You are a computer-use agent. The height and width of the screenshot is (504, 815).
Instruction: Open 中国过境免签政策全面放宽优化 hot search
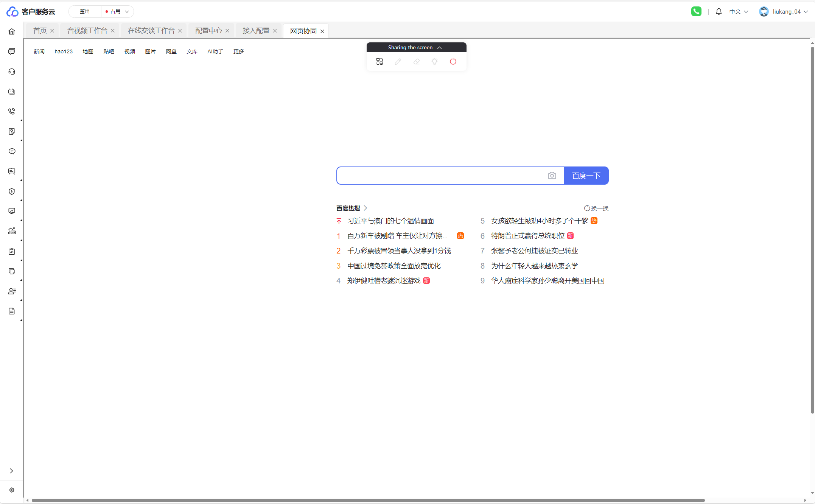tap(394, 266)
